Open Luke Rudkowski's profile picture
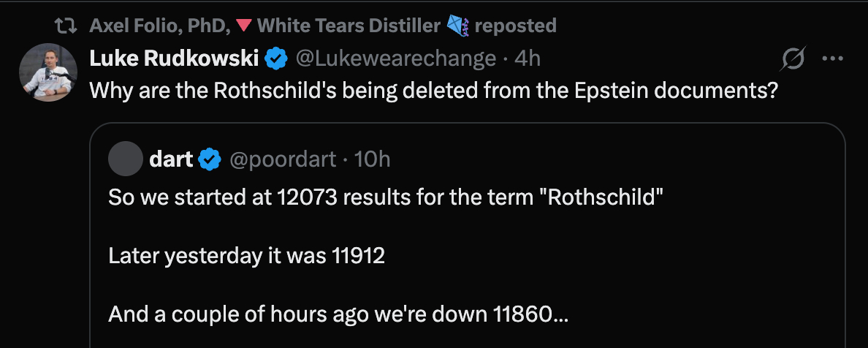The image size is (868, 348). tap(47, 72)
